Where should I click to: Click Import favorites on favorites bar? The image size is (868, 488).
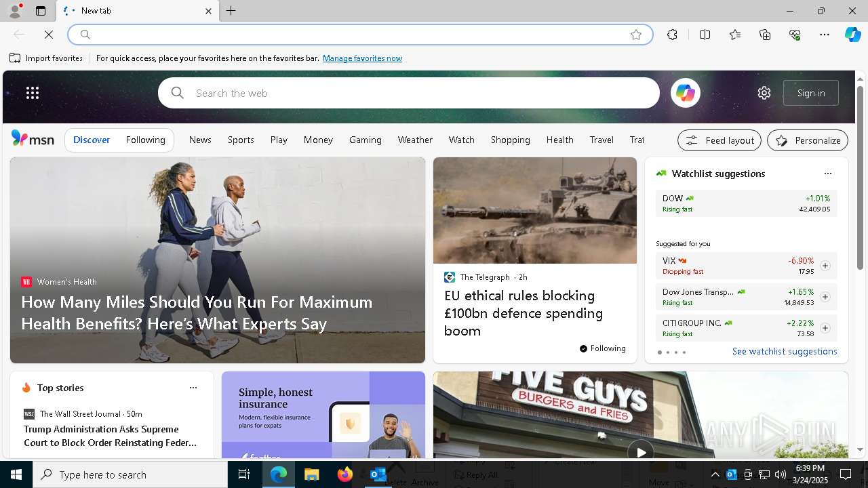click(46, 58)
